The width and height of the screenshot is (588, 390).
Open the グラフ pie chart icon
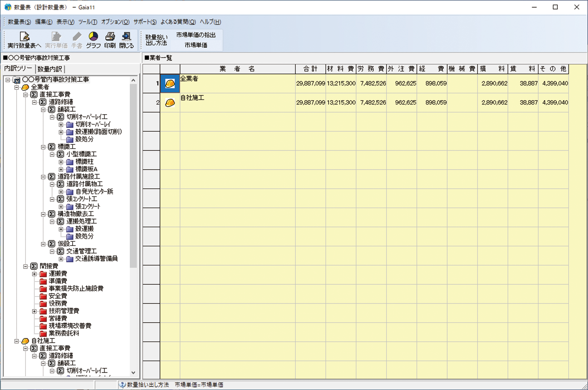point(93,40)
